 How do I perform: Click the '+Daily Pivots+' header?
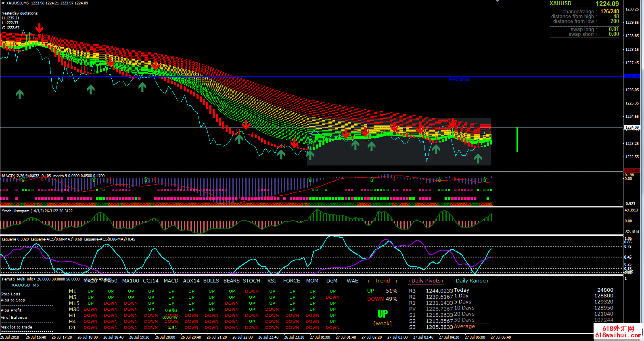[x=426, y=281]
